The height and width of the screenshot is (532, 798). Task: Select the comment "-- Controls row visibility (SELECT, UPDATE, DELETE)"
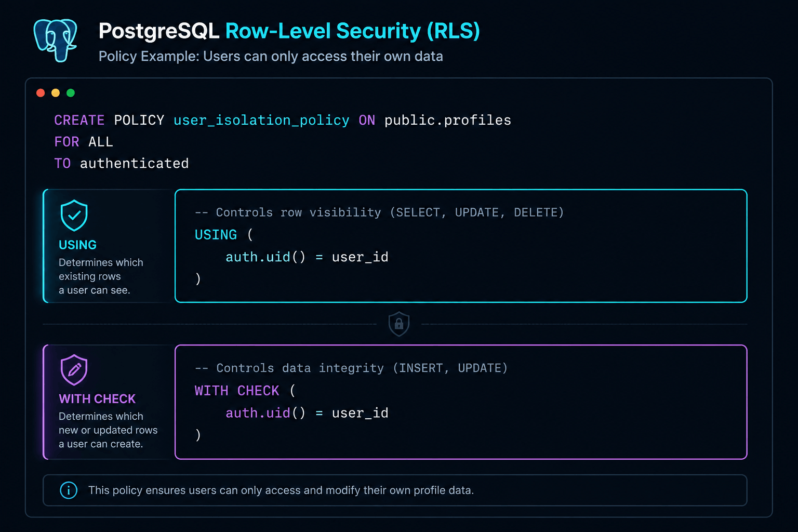point(379,212)
